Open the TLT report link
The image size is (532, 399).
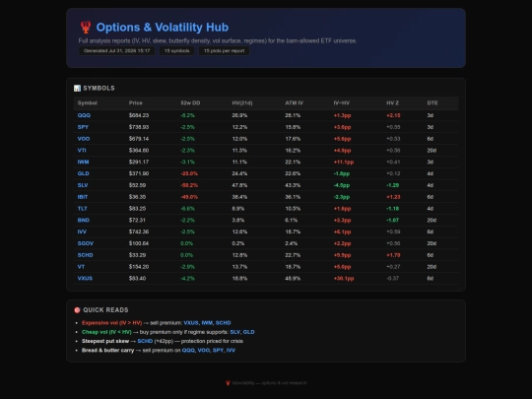pos(82,208)
